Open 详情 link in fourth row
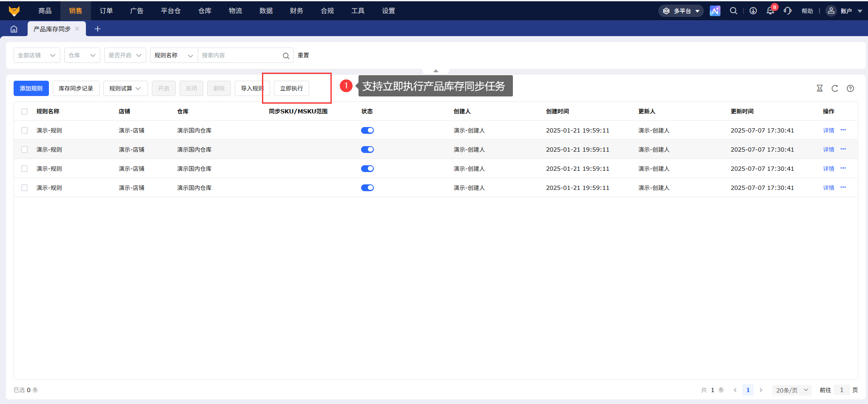Image resolution: width=868 pixels, height=404 pixels. pyautogui.click(x=828, y=188)
